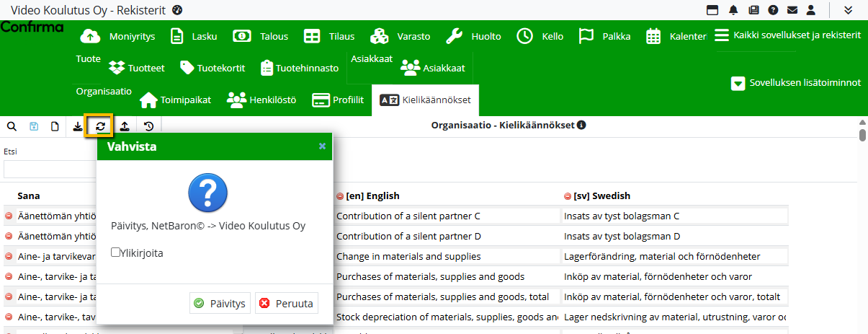The width and height of the screenshot is (868, 334).
Task: Expand the double chevron in top bar
Action: pyautogui.click(x=848, y=10)
